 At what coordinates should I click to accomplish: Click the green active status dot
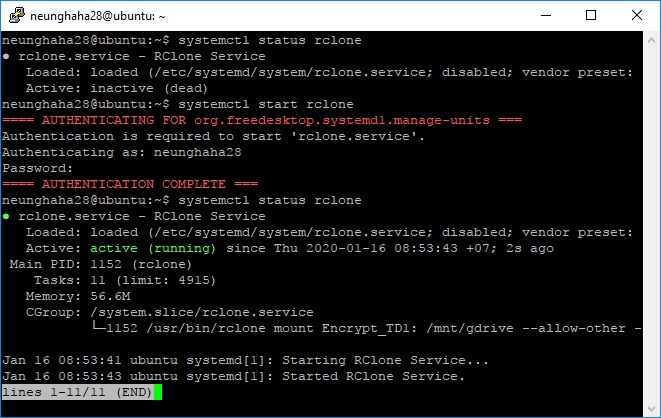[x=6, y=217]
